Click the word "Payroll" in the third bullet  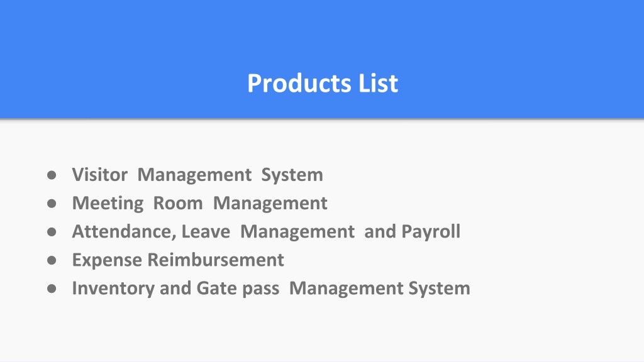tap(431, 233)
